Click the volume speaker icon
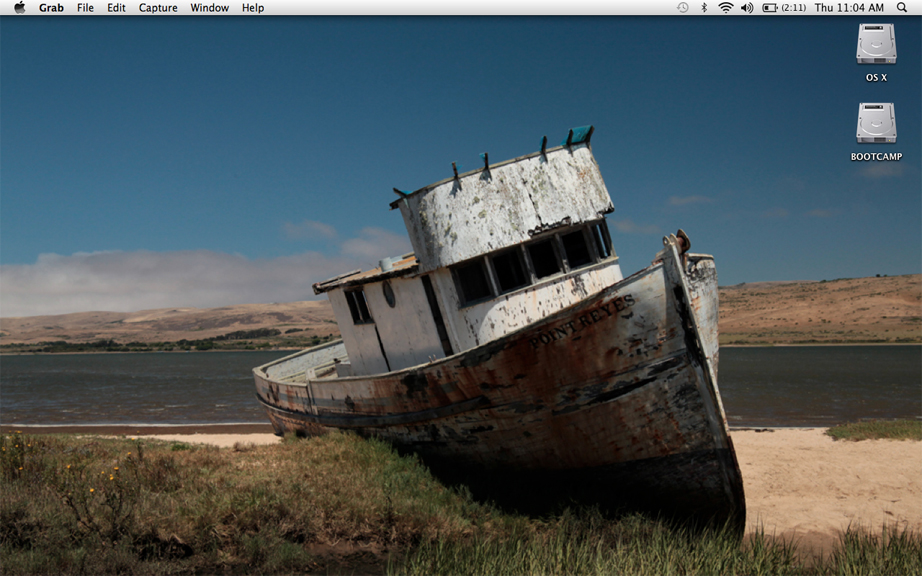This screenshot has width=922, height=576. [747, 8]
